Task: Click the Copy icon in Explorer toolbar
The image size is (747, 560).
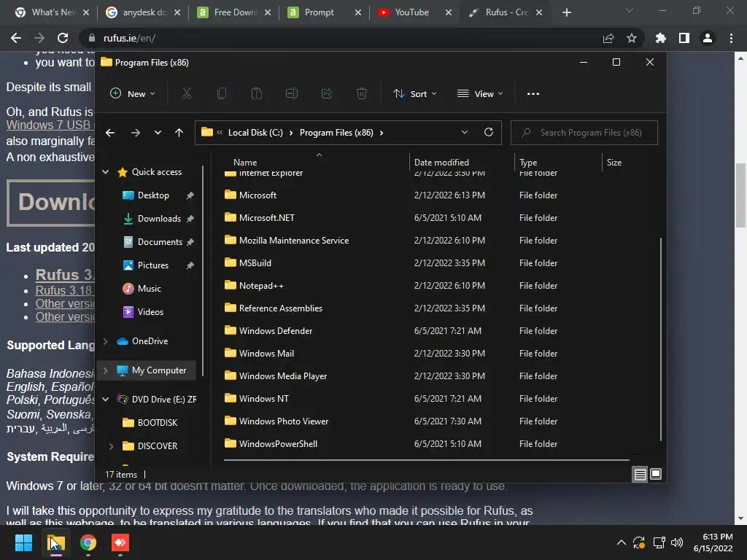Action: coord(222,94)
